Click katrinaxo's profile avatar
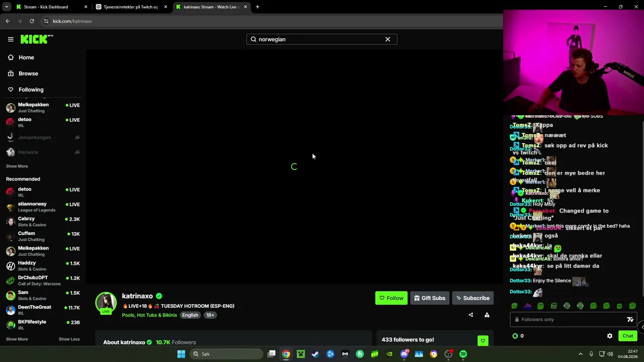This screenshot has width=644, height=362. click(x=106, y=303)
